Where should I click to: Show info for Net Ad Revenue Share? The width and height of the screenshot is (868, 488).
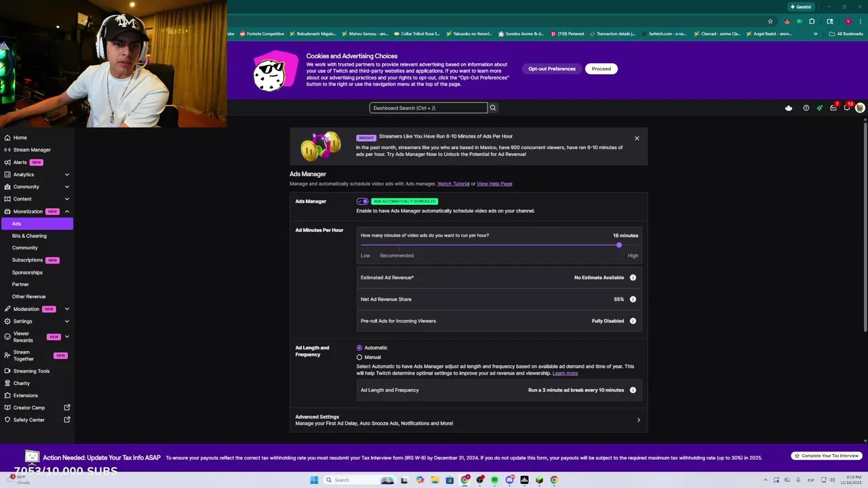pyautogui.click(x=633, y=299)
